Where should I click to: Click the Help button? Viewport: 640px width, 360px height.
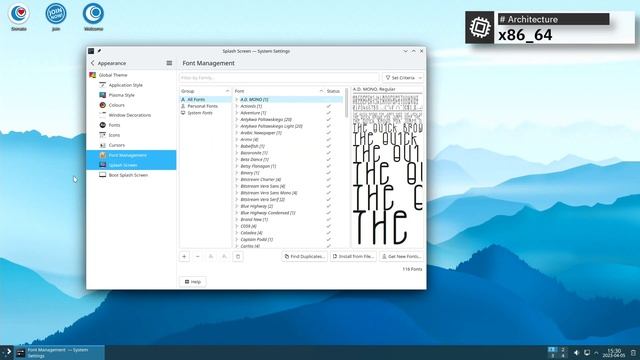(x=193, y=282)
